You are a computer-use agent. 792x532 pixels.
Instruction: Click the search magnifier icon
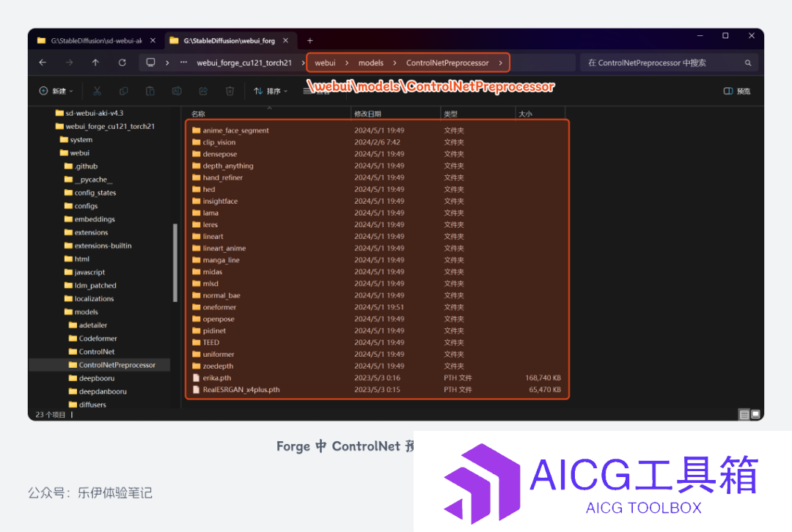point(748,63)
